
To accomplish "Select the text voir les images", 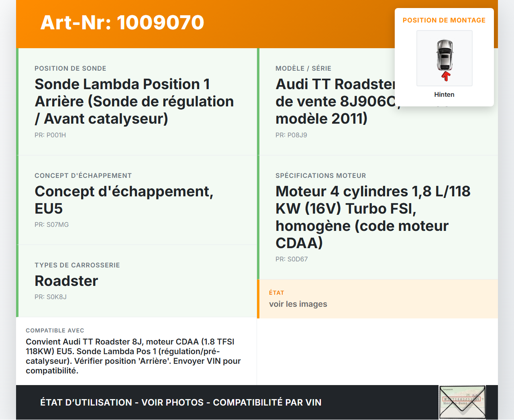I will 298,304.
